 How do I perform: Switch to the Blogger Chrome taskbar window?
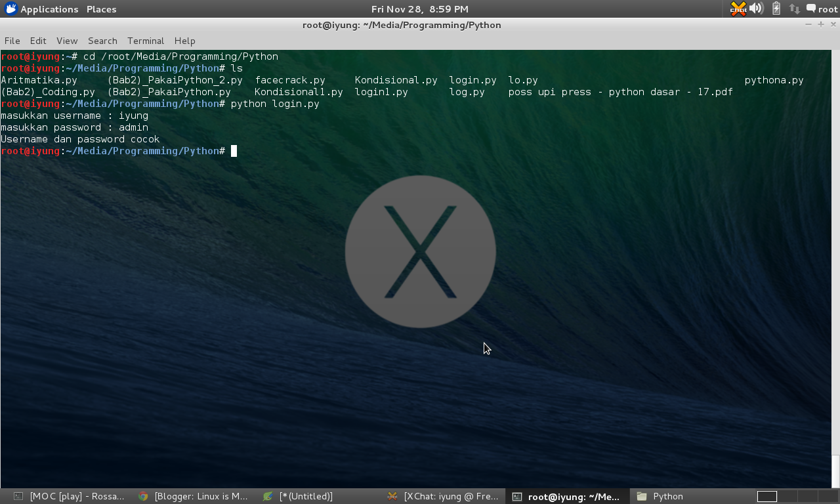point(193,496)
